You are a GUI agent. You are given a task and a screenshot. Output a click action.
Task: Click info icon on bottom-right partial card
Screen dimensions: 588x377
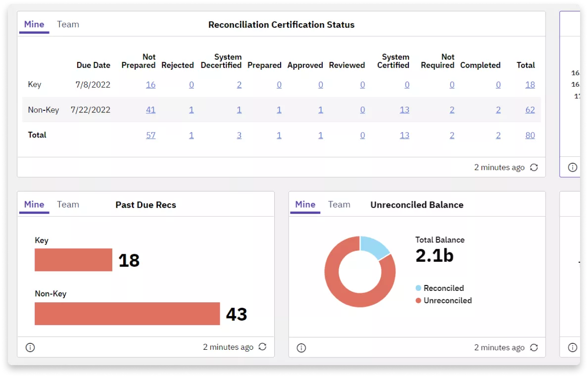pyautogui.click(x=573, y=347)
